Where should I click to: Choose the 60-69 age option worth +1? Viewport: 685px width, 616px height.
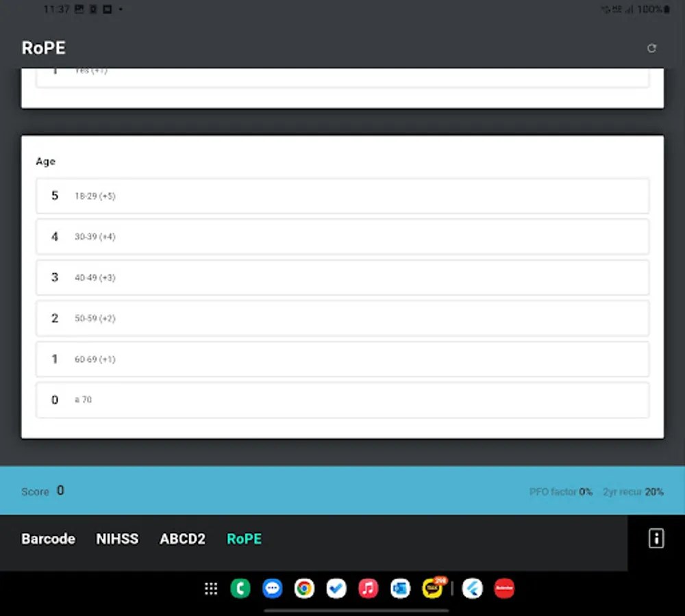click(342, 359)
